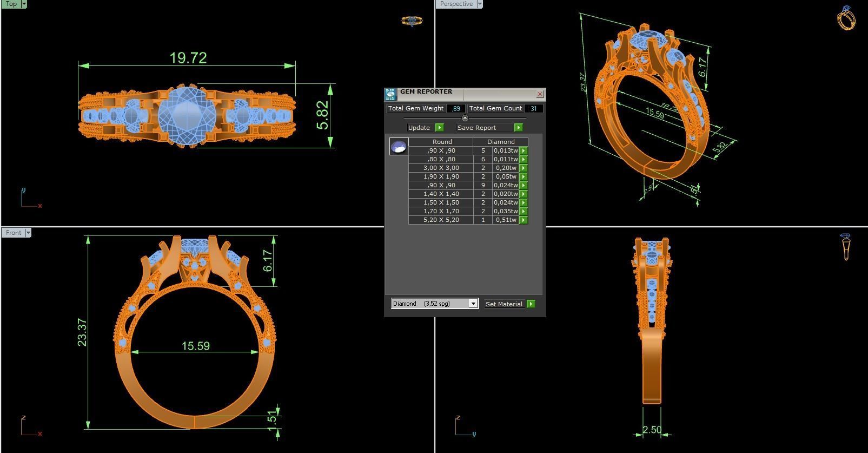Click green arrow on the 0,020tw row
Image resolution: width=868 pixels, height=453 pixels.
pyautogui.click(x=524, y=194)
